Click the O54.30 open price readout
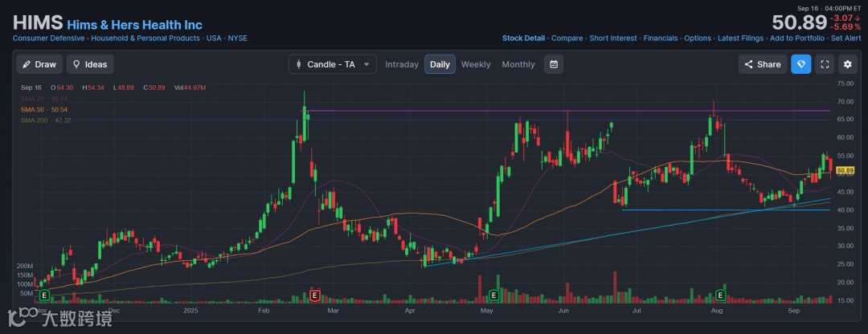The image size is (868, 334). click(x=62, y=88)
